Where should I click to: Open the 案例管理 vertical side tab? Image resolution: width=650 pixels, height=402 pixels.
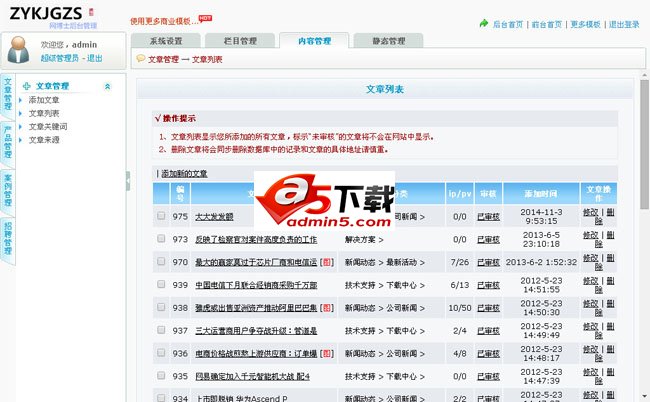tap(8, 191)
